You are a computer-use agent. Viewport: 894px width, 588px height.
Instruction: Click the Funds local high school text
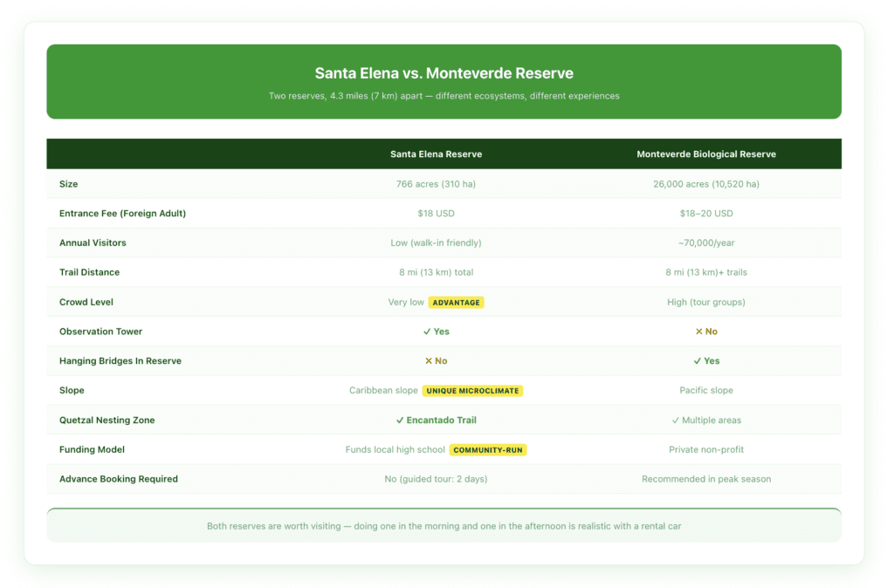click(x=395, y=450)
